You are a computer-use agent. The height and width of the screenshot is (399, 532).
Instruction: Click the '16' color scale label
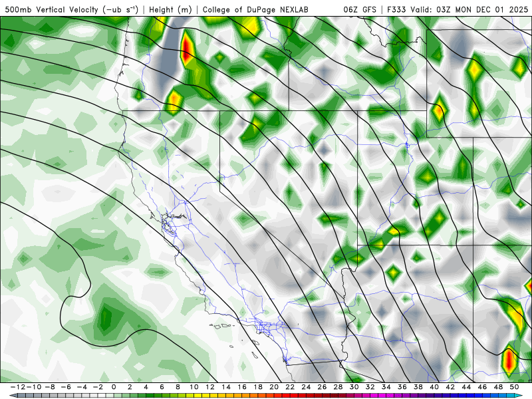click(242, 387)
